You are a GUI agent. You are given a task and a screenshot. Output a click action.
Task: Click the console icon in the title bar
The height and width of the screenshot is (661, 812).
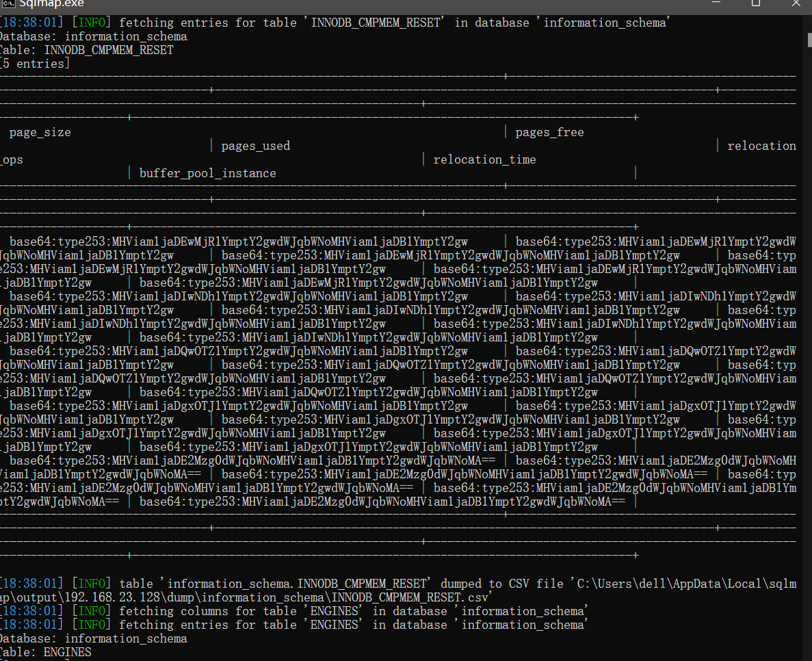[x=6, y=4]
